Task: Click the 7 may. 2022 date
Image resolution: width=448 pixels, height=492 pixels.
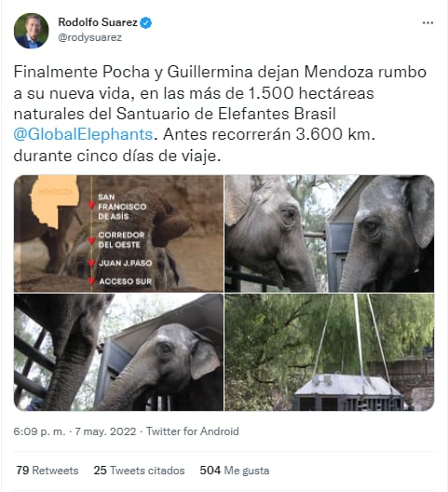Action: [x=105, y=431]
